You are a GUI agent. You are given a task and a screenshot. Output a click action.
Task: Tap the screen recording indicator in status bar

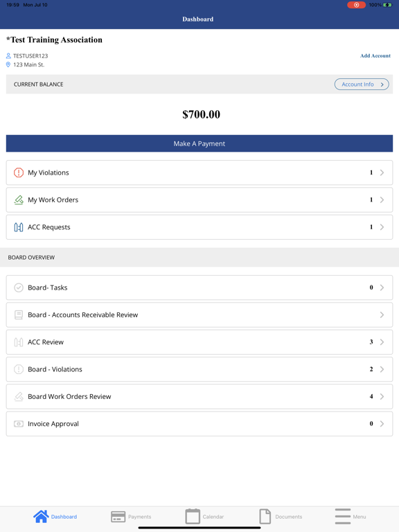(x=356, y=5)
